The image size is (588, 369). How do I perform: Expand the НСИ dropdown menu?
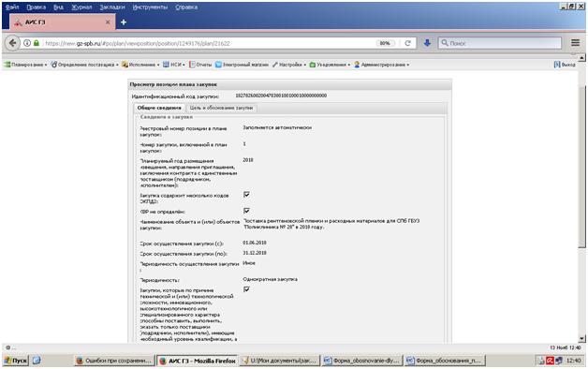(x=173, y=65)
